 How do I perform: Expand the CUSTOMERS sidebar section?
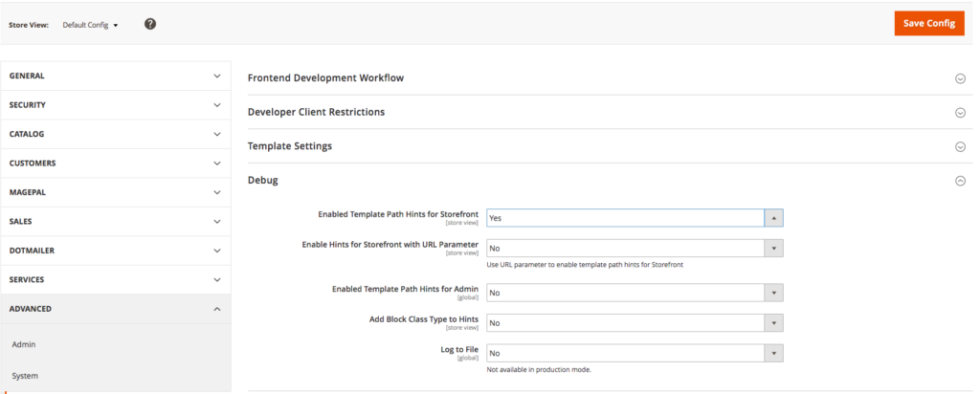coord(116,163)
